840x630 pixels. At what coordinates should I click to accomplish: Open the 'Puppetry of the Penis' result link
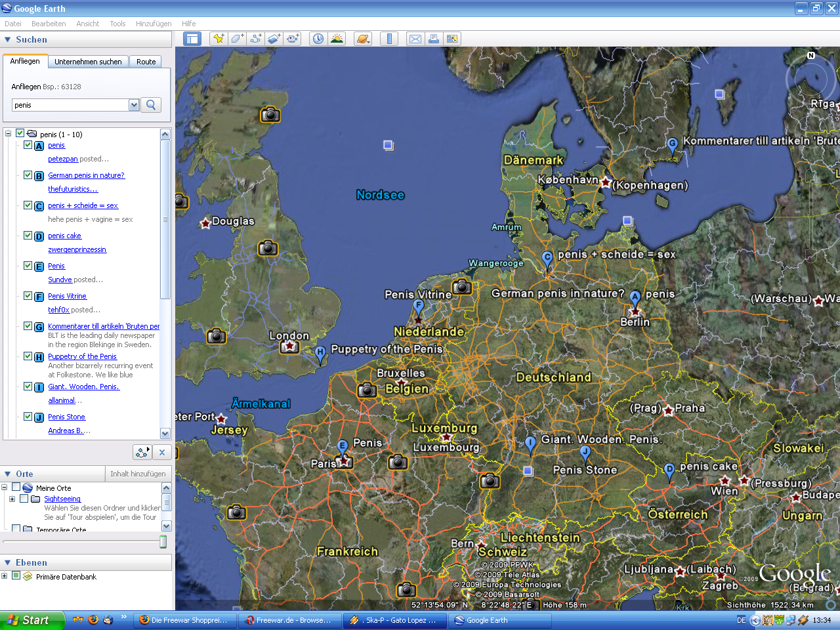(x=82, y=356)
